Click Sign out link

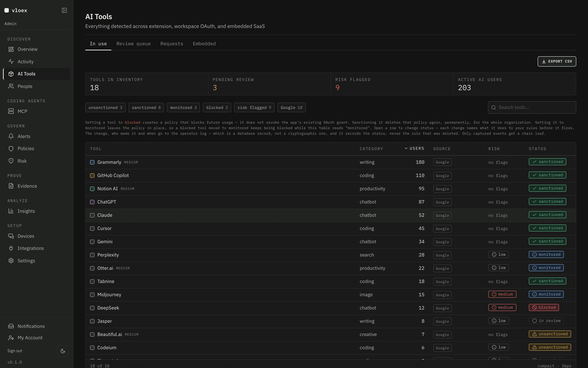point(15,351)
